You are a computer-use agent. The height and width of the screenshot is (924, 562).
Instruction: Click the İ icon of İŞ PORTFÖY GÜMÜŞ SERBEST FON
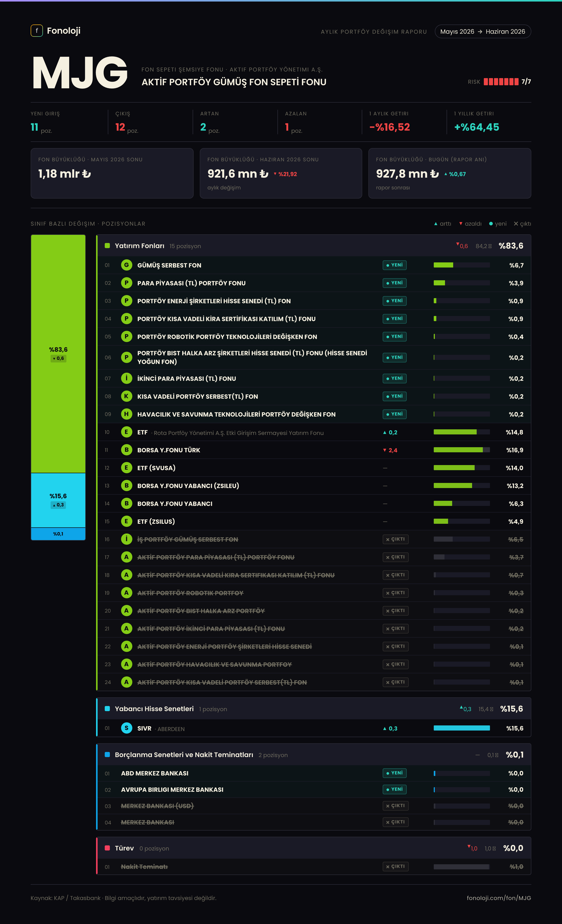point(127,539)
